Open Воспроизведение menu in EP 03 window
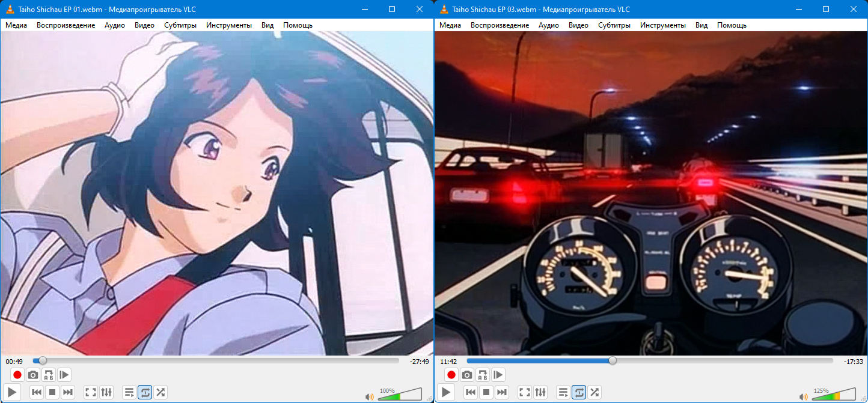The height and width of the screenshot is (403, 868). [500, 25]
